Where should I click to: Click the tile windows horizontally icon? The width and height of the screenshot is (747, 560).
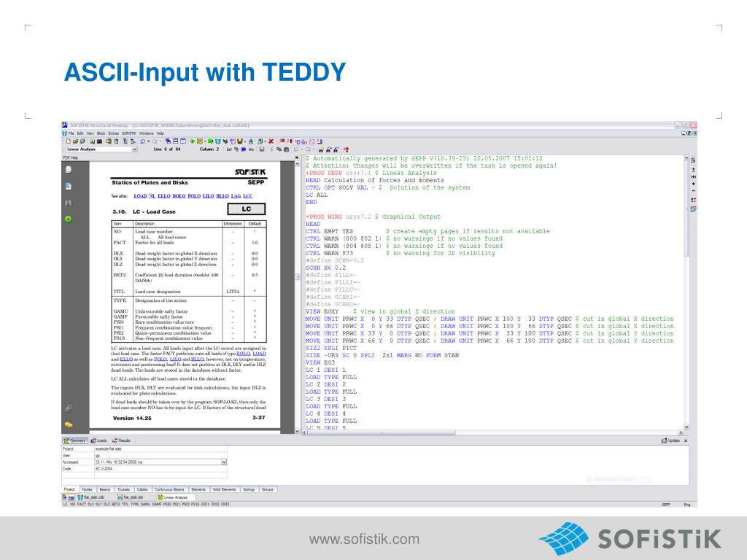(x=175, y=141)
